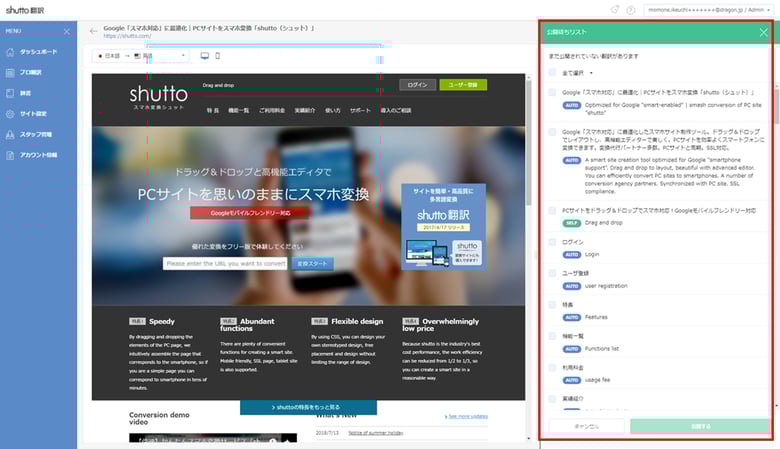Click the shutto 翻訳 banner thumbnail
Screen dimensions: 780x449
(443, 227)
